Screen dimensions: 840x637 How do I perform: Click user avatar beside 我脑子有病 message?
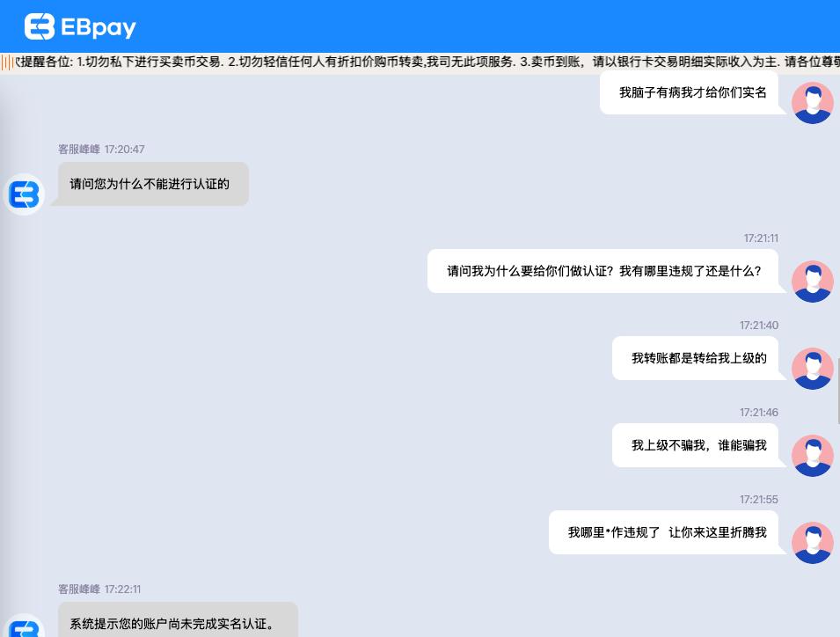(x=813, y=103)
